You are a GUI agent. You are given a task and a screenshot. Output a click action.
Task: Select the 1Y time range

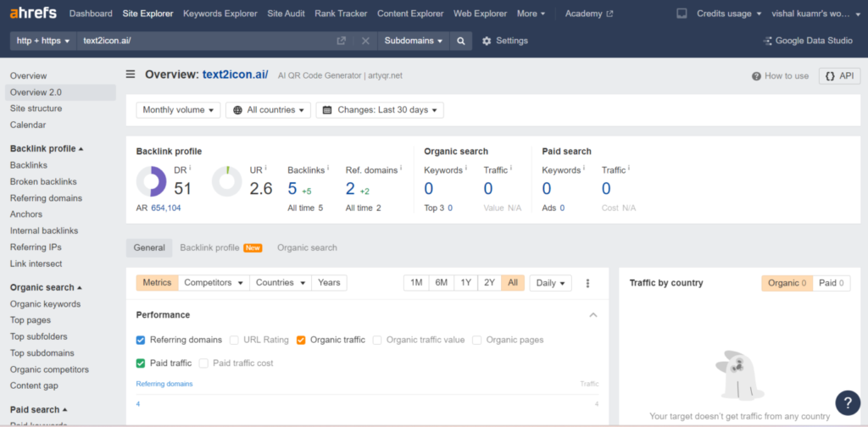click(x=466, y=283)
